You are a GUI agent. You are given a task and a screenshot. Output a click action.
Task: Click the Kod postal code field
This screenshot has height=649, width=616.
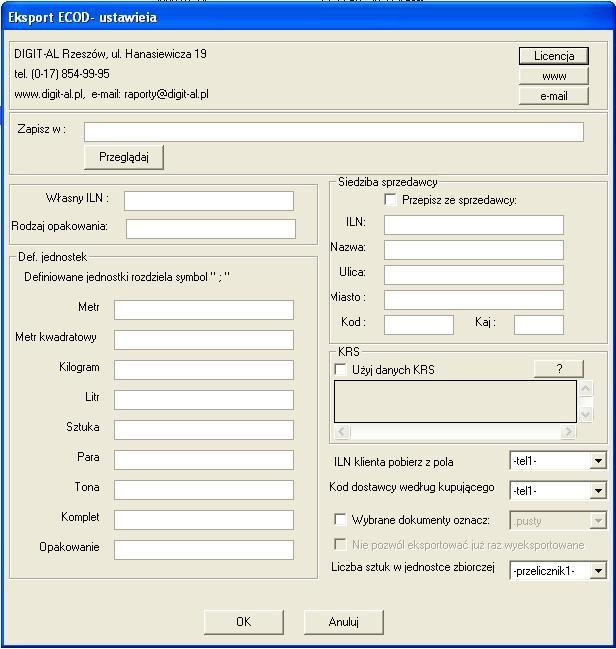[x=419, y=325]
